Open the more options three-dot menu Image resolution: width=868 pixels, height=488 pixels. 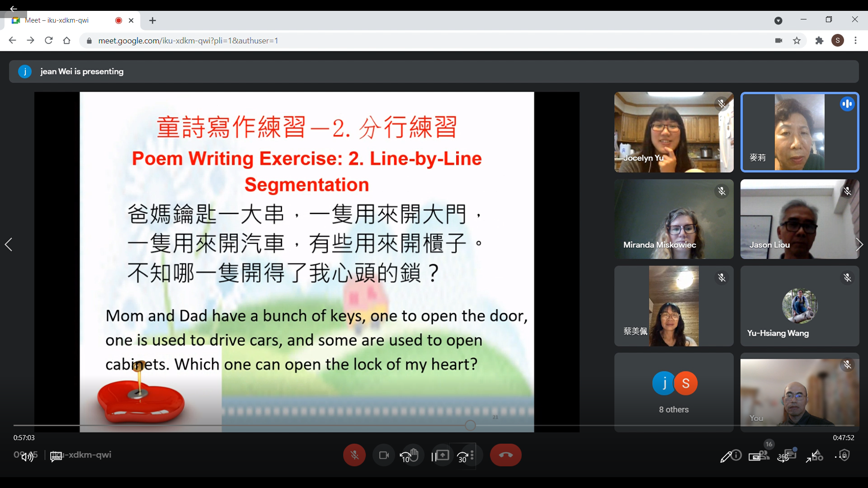point(472,455)
